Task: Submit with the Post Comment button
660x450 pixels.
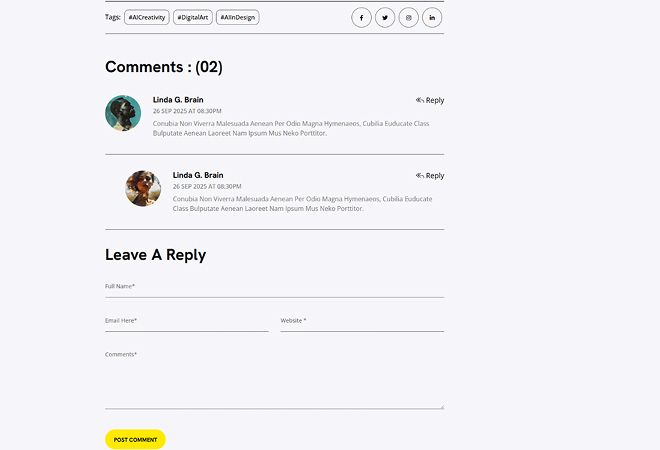Action: tap(136, 439)
